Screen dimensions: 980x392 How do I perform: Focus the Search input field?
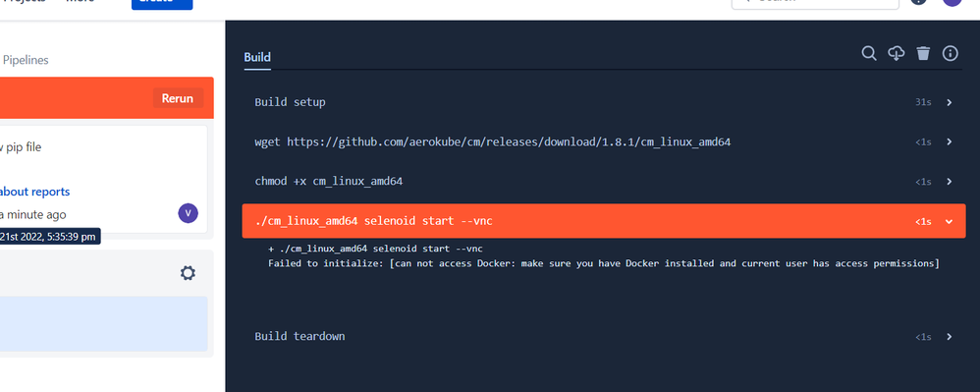[815, 3]
